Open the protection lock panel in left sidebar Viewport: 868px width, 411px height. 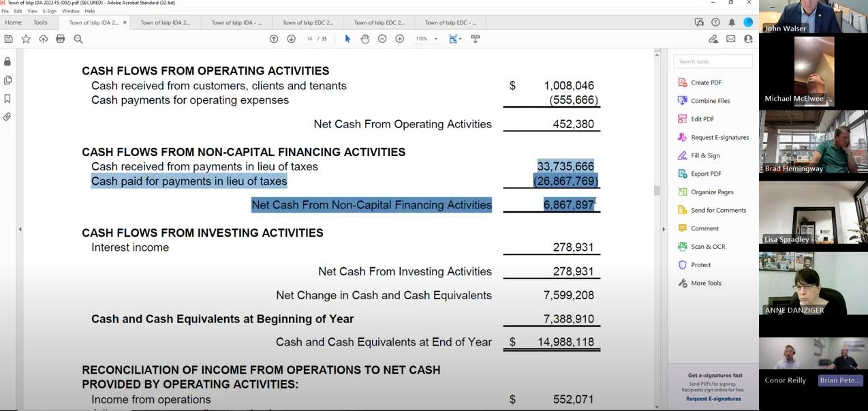7,61
